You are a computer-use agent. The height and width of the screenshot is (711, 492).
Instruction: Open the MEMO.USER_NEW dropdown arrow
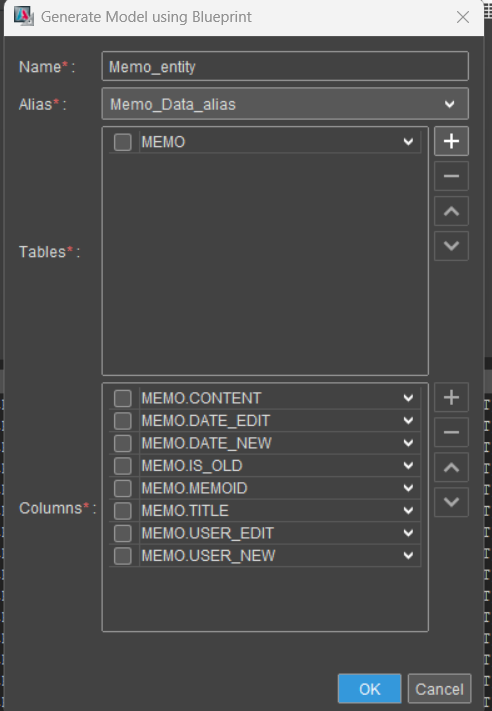point(408,555)
